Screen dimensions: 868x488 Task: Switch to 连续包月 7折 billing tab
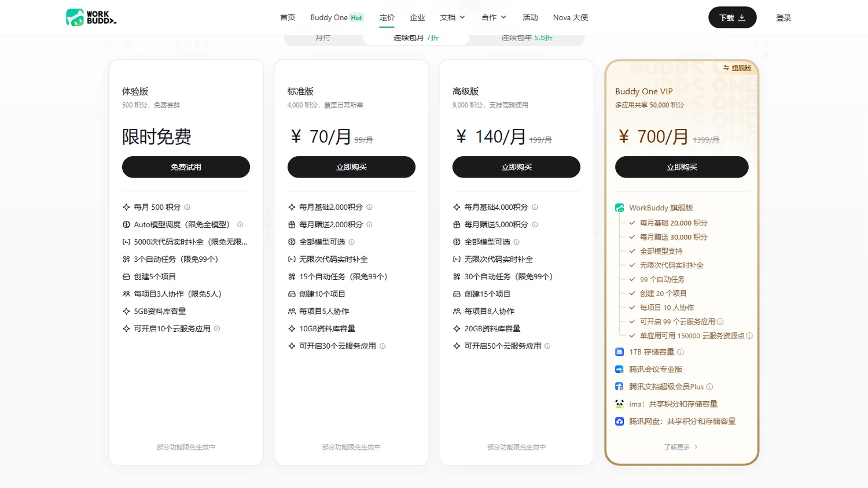(416, 38)
